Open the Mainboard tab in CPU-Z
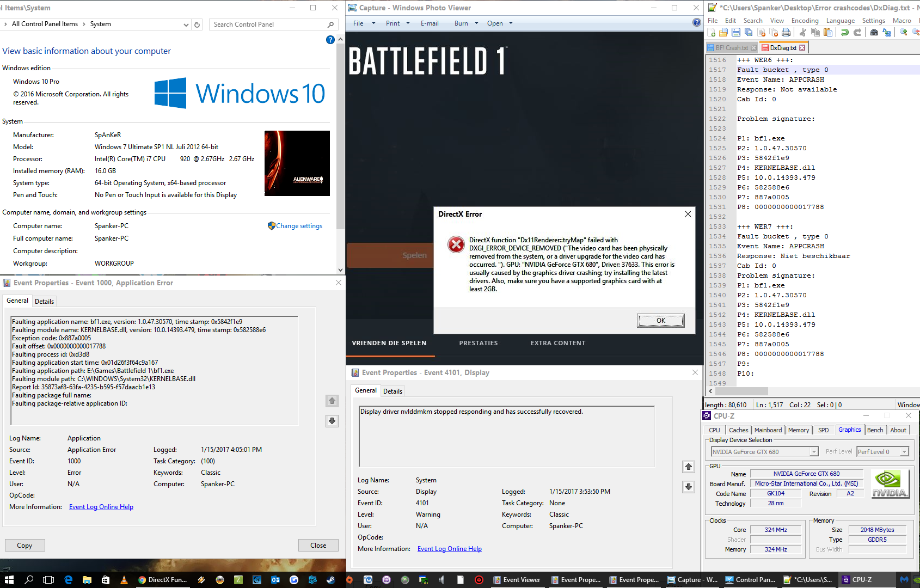The height and width of the screenshot is (588, 920). coord(768,430)
